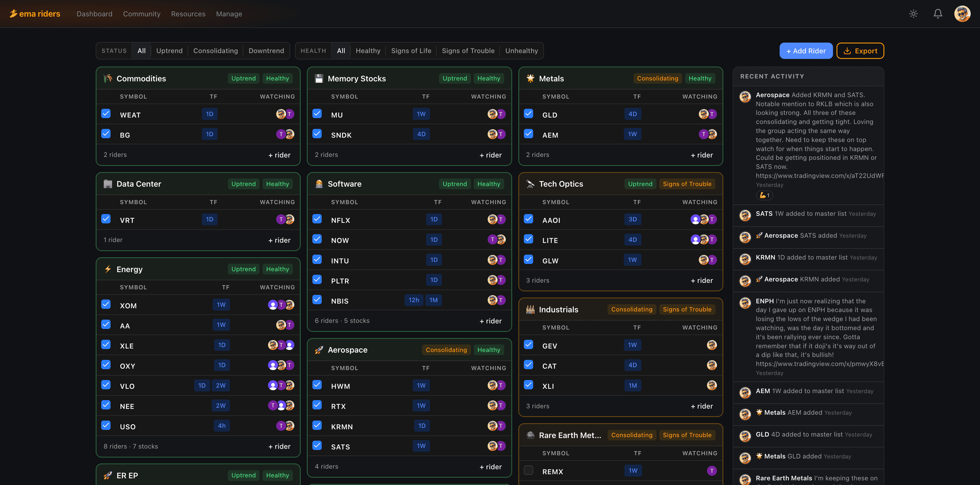Click the Energy lightning icon

tap(107, 269)
